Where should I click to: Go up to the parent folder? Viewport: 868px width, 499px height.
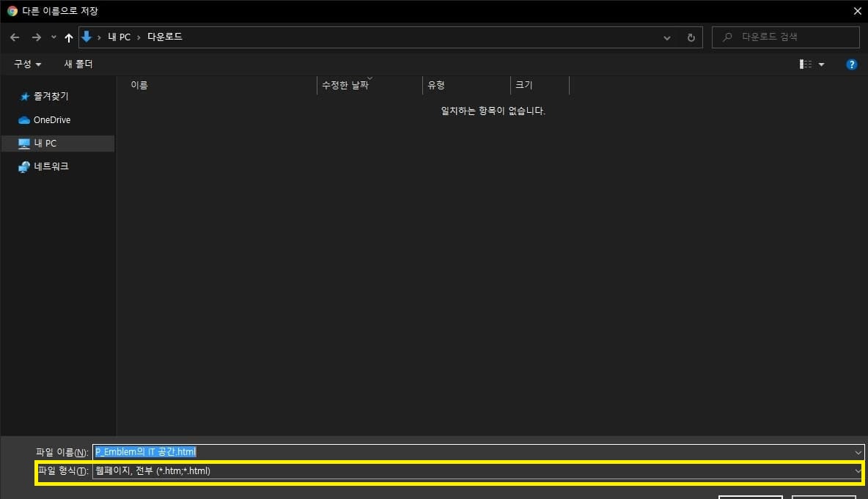[68, 37]
